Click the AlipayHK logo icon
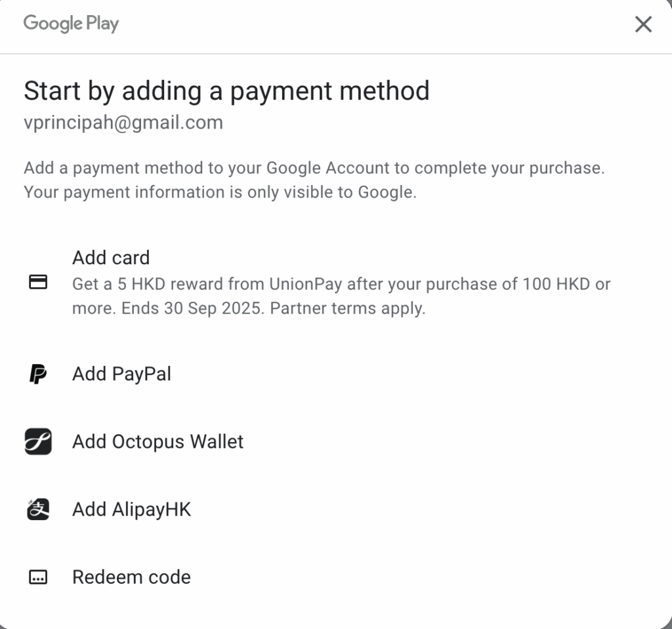 click(39, 510)
